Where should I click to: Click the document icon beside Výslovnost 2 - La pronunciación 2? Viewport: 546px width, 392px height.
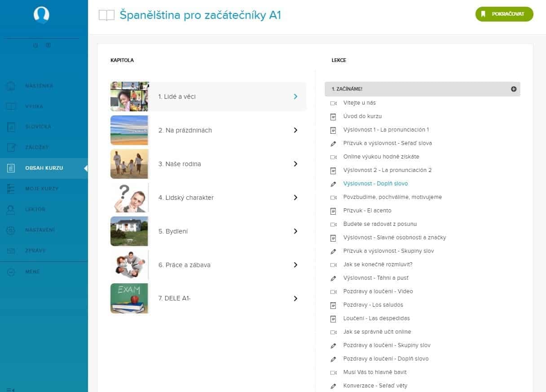(x=333, y=170)
